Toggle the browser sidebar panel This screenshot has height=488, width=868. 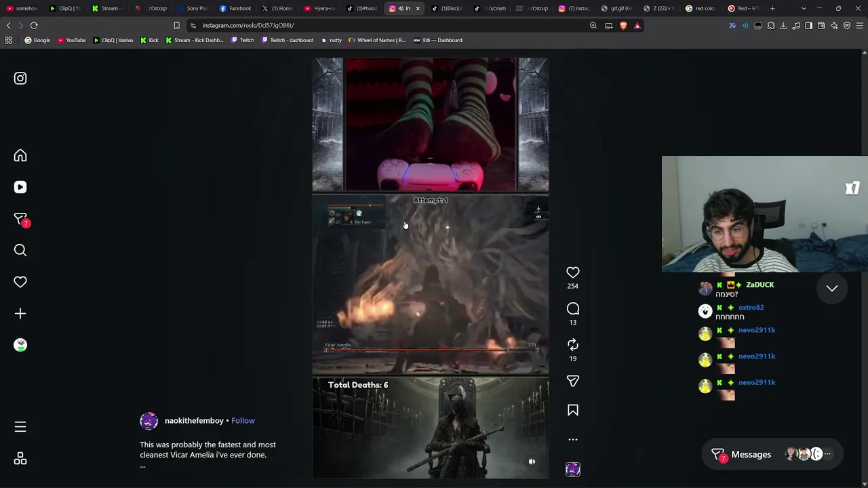click(808, 26)
